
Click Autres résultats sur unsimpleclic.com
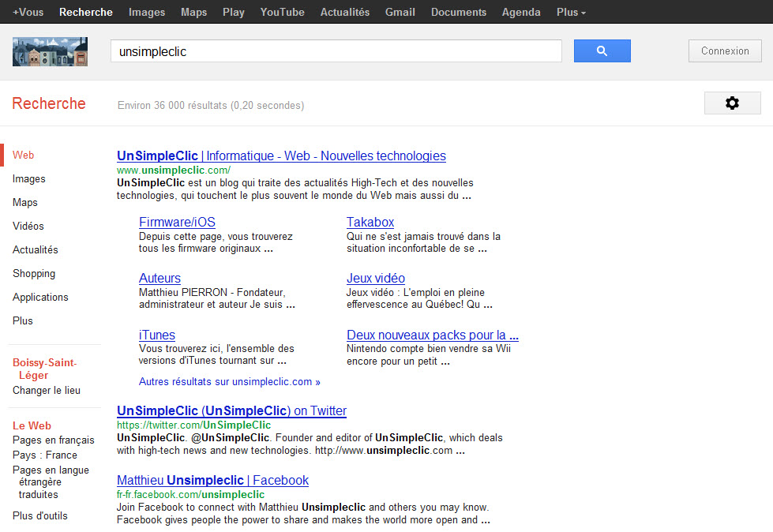coord(229,382)
